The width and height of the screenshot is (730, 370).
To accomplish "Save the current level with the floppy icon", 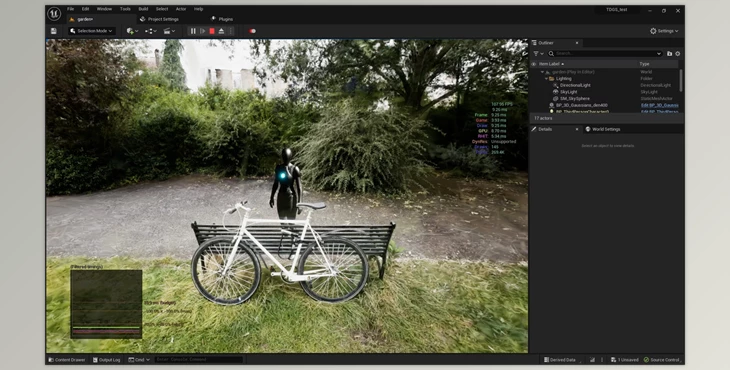I will 54,31.
